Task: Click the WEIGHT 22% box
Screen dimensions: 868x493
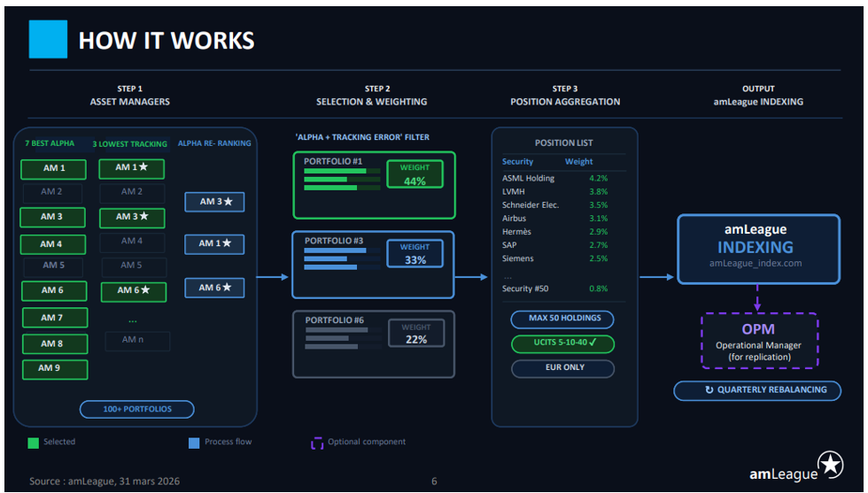Action: 416,333
